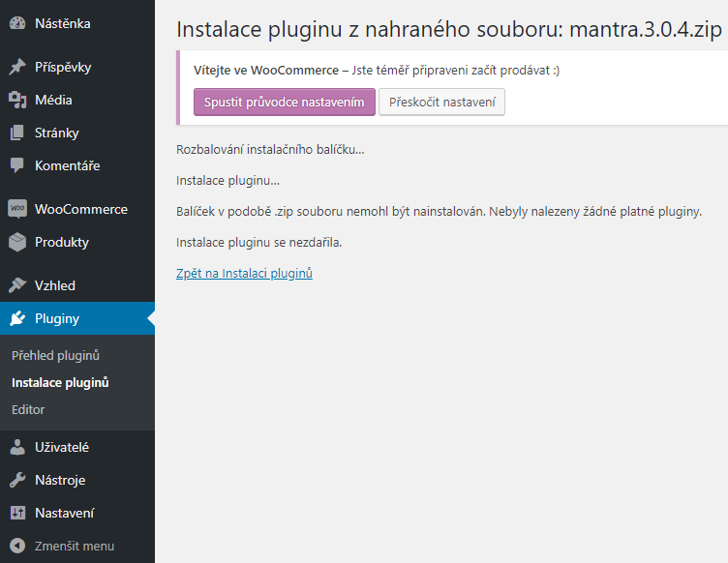
Task: Open the Uživatelé menu label
Action: pos(62,447)
